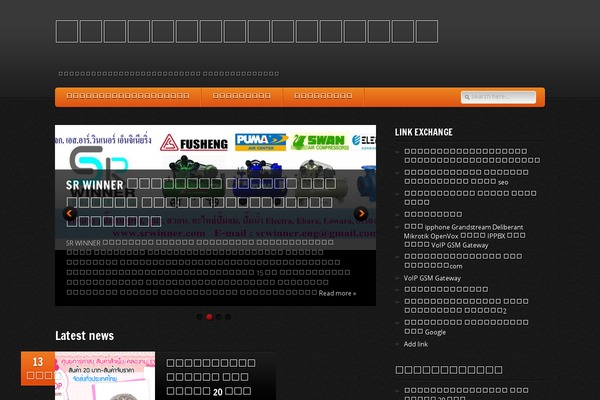Select the first slider pagination dot
Screen dimensions: 600x400
click(x=200, y=317)
